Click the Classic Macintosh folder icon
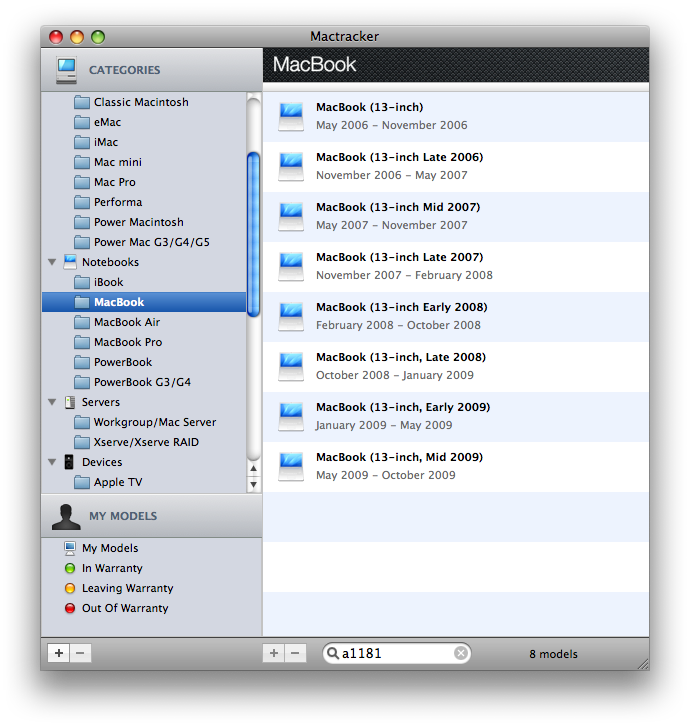The width and height of the screenshot is (690, 726). [x=82, y=102]
